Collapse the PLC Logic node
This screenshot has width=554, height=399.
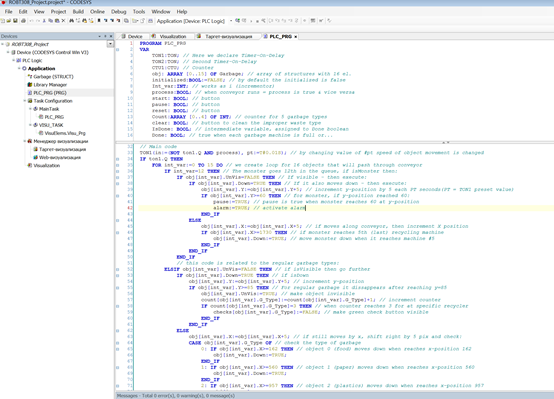coord(14,60)
